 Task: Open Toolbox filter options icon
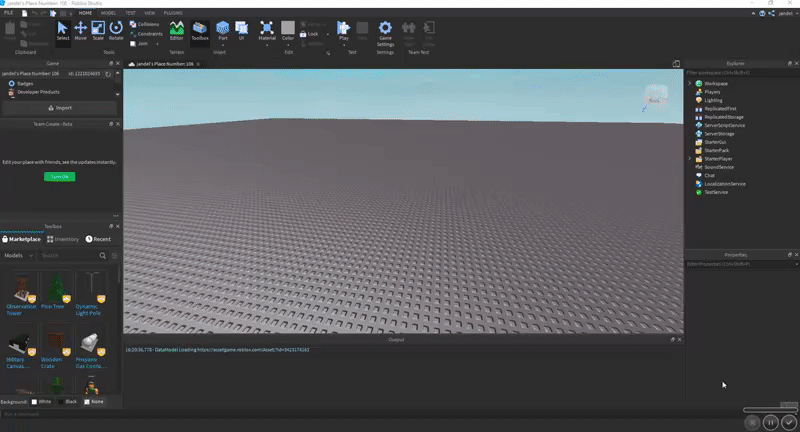114,256
